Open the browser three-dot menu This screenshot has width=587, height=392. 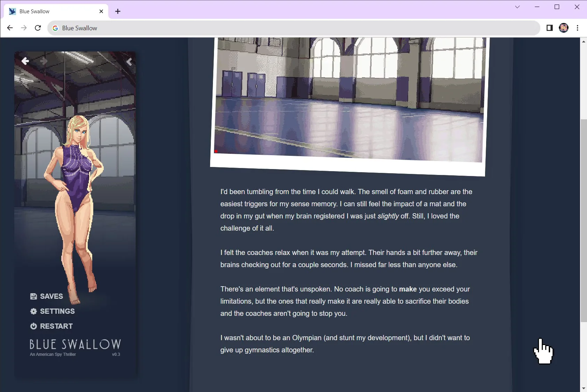point(577,28)
